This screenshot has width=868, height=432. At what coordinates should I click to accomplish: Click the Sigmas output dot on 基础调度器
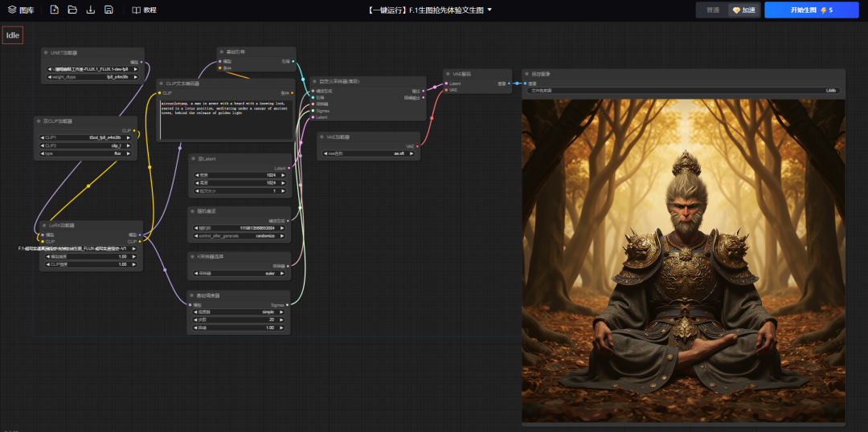(287, 305)
